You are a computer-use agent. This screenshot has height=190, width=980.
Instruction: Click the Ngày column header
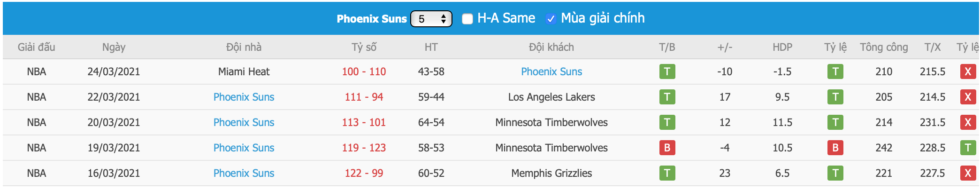(x=114, y=47)
